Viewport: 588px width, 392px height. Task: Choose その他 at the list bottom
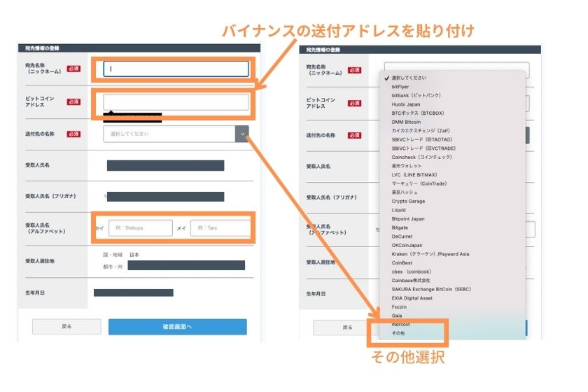(398, 333)
